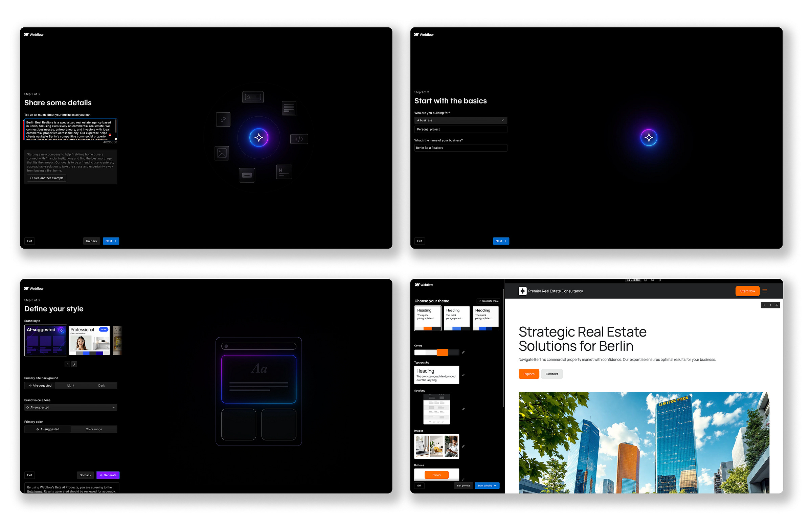Viewport: 812px width, 527px height.
Task: Open the Brand voice & tone dropdown
Action: (71, 407)
